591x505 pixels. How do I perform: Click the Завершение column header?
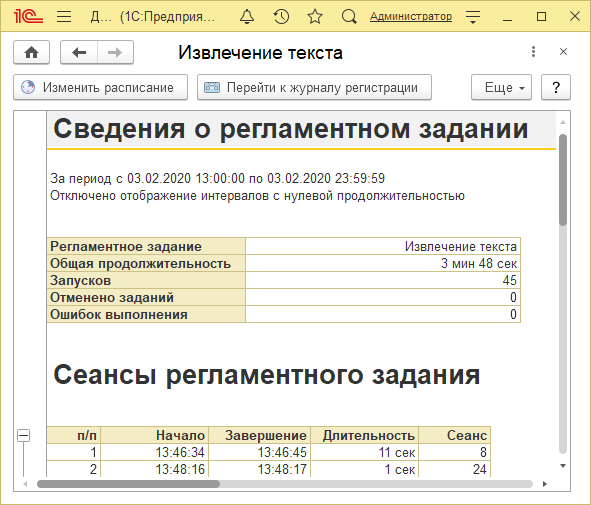[x=260, y=435]
